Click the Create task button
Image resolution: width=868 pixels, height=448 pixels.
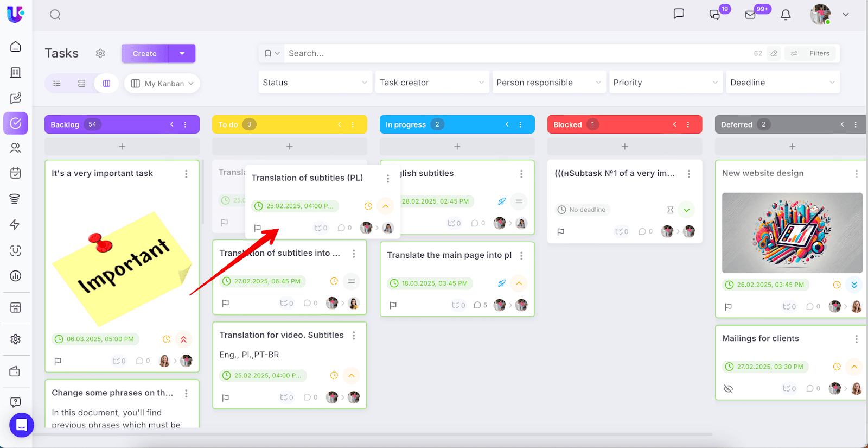click(145, 54)
